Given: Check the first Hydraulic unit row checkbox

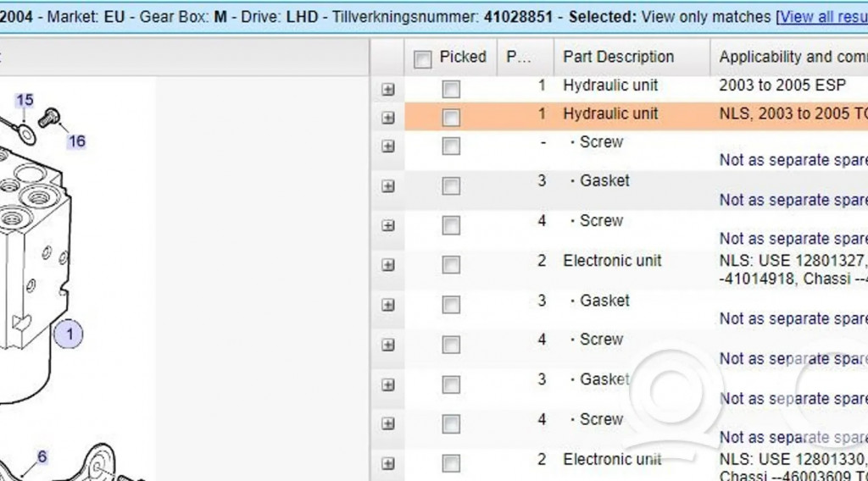Looking at the screenshot, I should (451, 89).
